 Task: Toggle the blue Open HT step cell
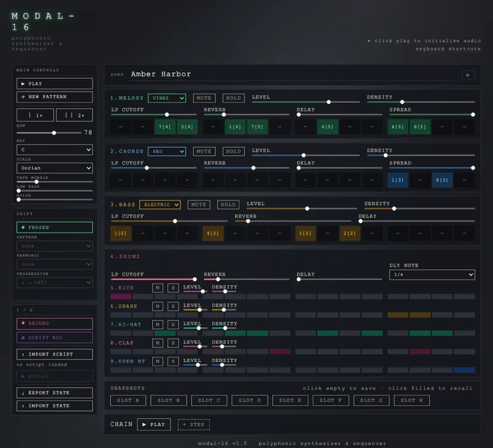pyautogui.click(x=465, y=370)
